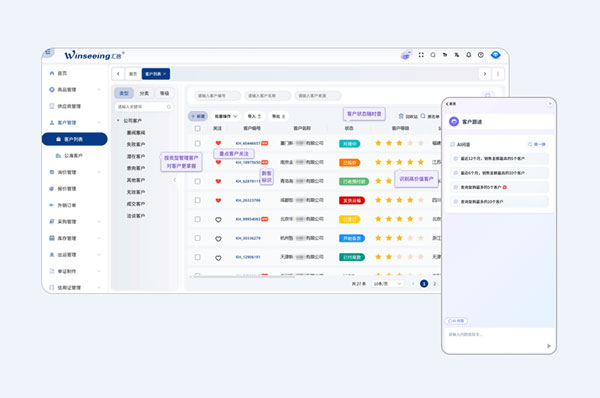Open the notification bell in the top bar
Viewport: 600px width, 398px height.
(468, 55)
